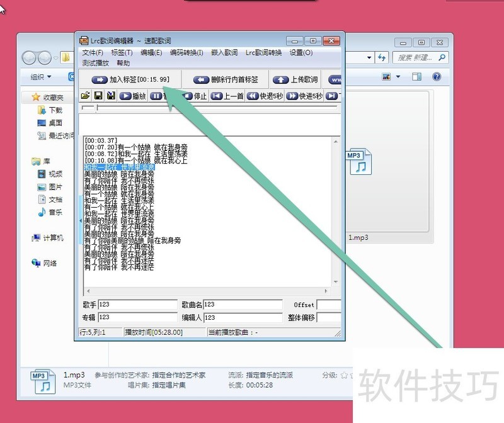The width and height of the screenshot is (504, 423).
Task: Start playback with the 播放 button
Action: click(133, 96)
